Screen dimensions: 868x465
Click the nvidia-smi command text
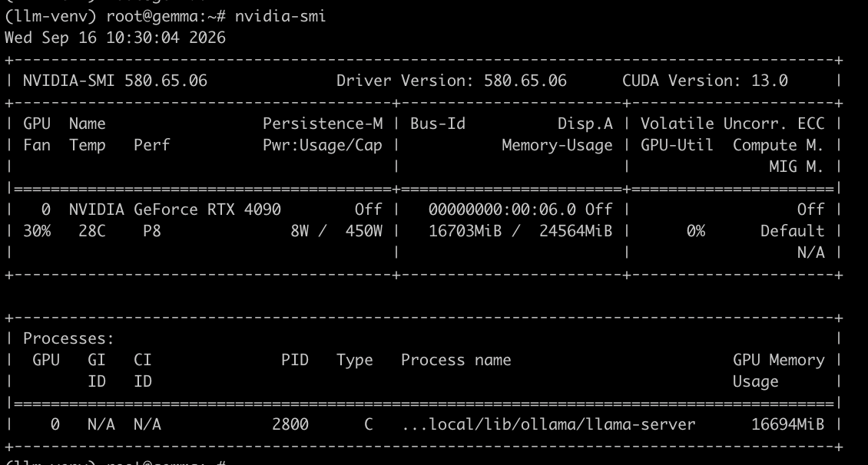280,16
